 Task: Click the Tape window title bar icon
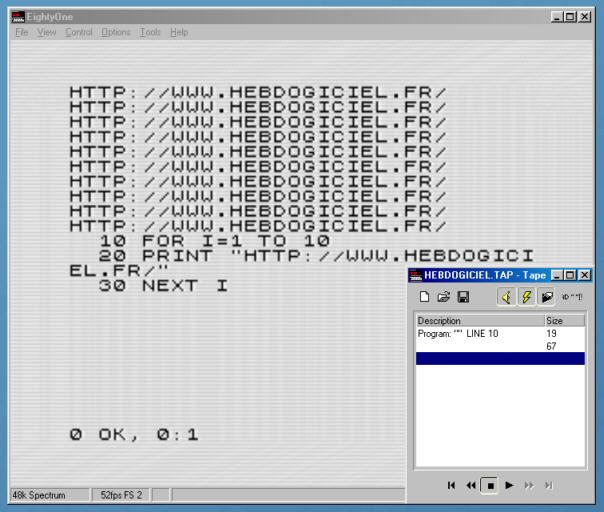click(416, 275)
